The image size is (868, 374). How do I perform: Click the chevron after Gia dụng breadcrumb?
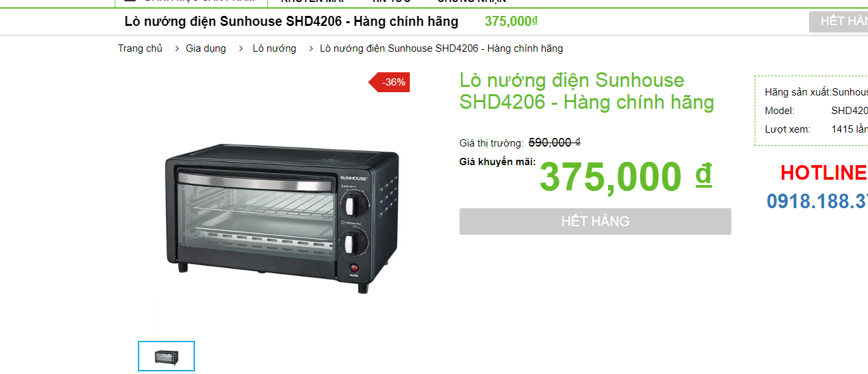(243, 48)
